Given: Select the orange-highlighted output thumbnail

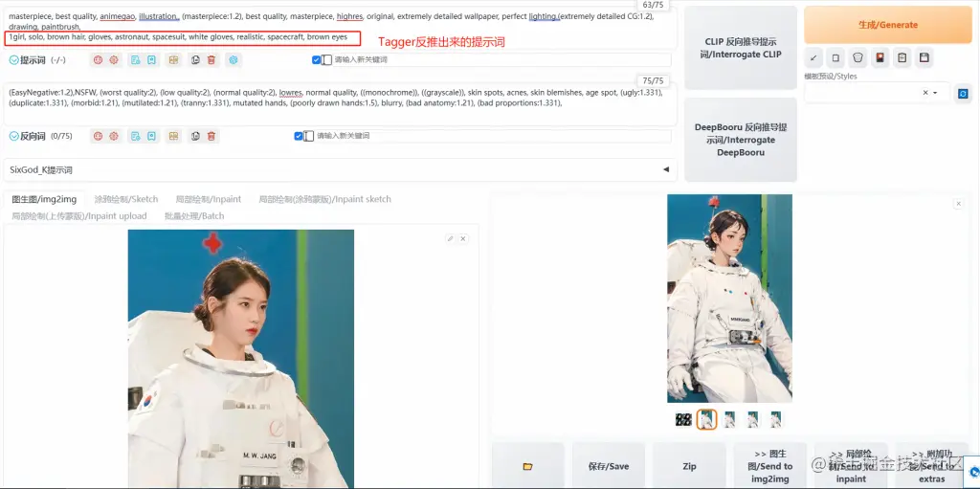Looking at the screenshot, I should (707, 419).
